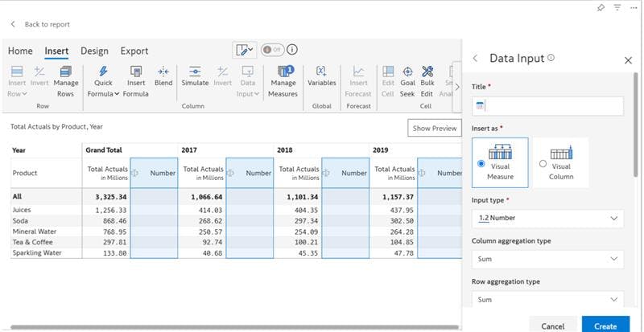Open the Column aggregation type dropdown

coord(547,259)
